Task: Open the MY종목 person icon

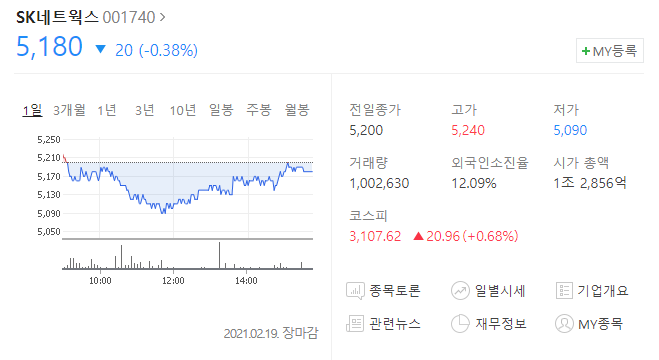Action: coord(564,324)
